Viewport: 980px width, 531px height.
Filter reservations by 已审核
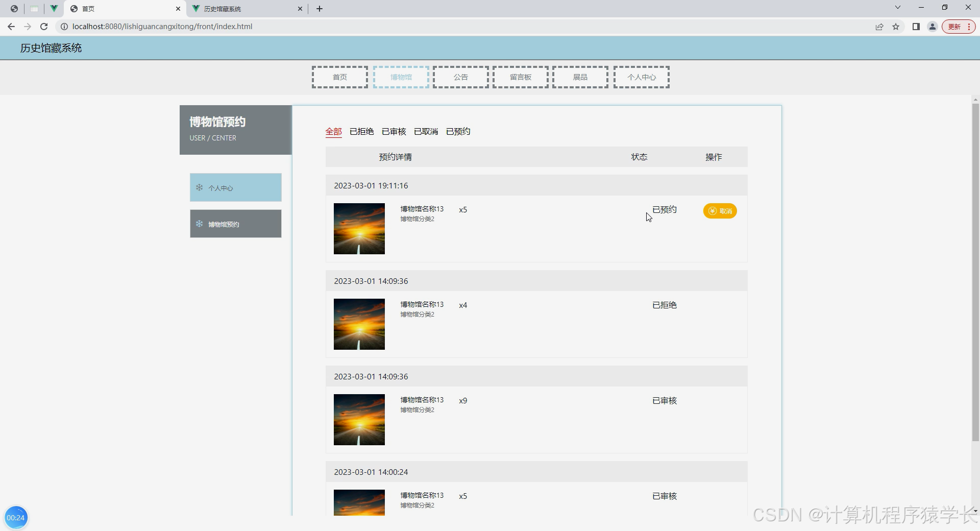(394, 132)
